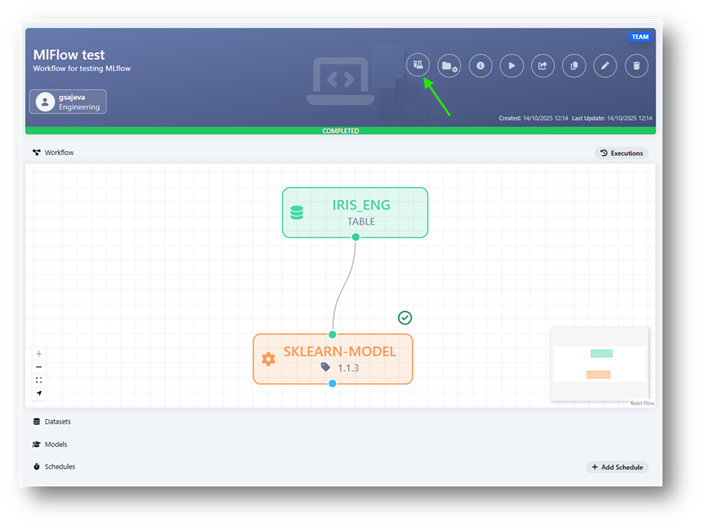Zoom out on the canvas with minus
704x528 pixels.
39,367
